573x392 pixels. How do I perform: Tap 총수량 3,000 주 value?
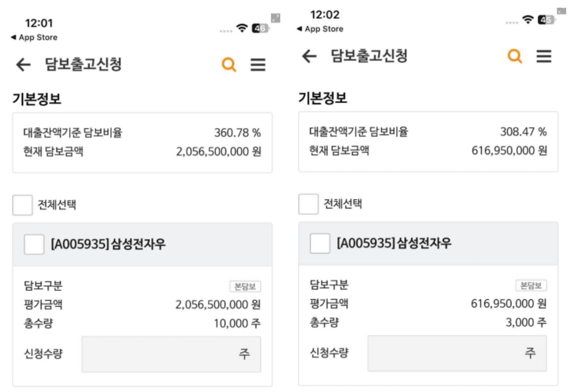[526, 323]
